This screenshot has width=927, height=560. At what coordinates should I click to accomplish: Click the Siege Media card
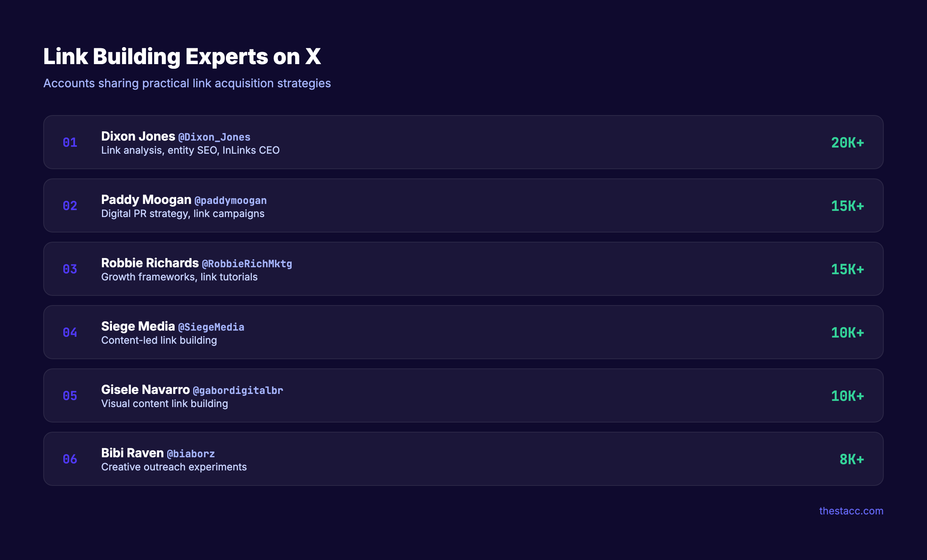click(463, 332)
